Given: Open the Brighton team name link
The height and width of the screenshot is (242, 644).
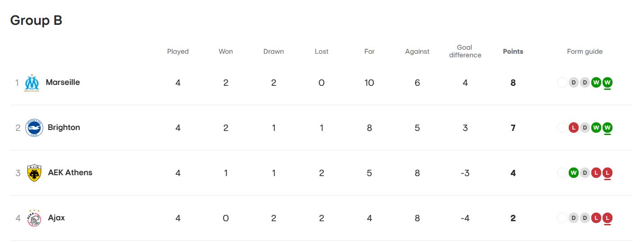Looking at the screenshot, I should point(64,127).
